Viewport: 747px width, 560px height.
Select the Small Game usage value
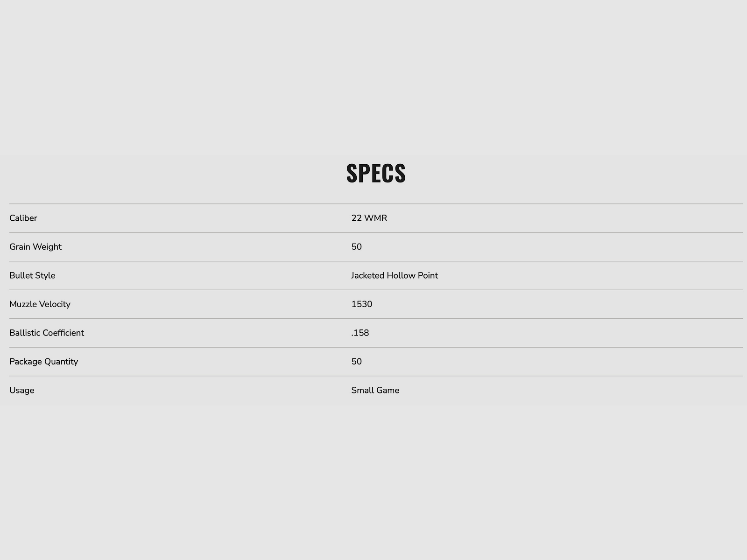click(375, 390)
